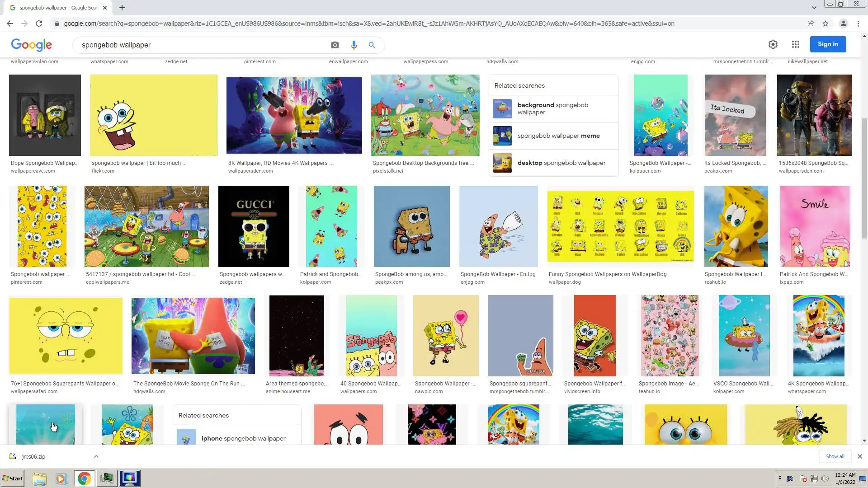Click the search by image camera icon

pos(335,45)
